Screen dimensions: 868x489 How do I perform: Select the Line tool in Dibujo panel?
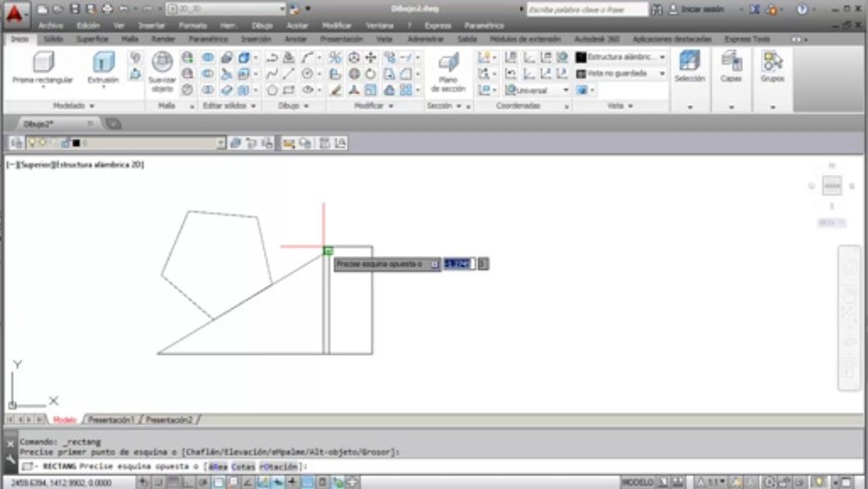[x=288, y=74]
